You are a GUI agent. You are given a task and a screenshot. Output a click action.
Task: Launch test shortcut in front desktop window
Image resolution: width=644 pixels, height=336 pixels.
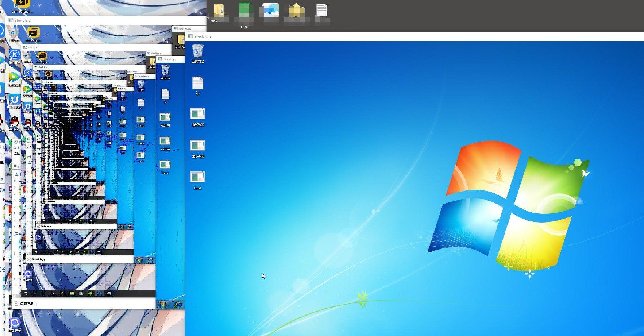tap(197, 180)
